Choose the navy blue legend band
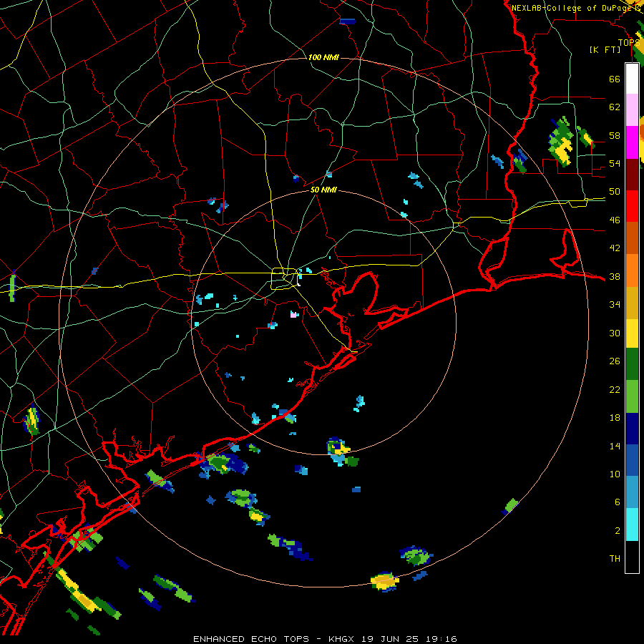This screenshot has height=644, width=644. 632,429
